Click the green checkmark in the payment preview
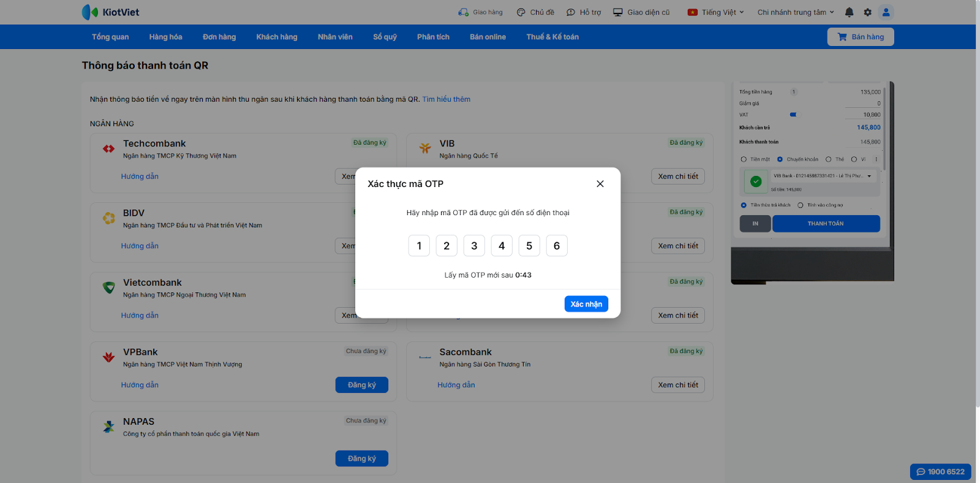 (x=756, y=181)
